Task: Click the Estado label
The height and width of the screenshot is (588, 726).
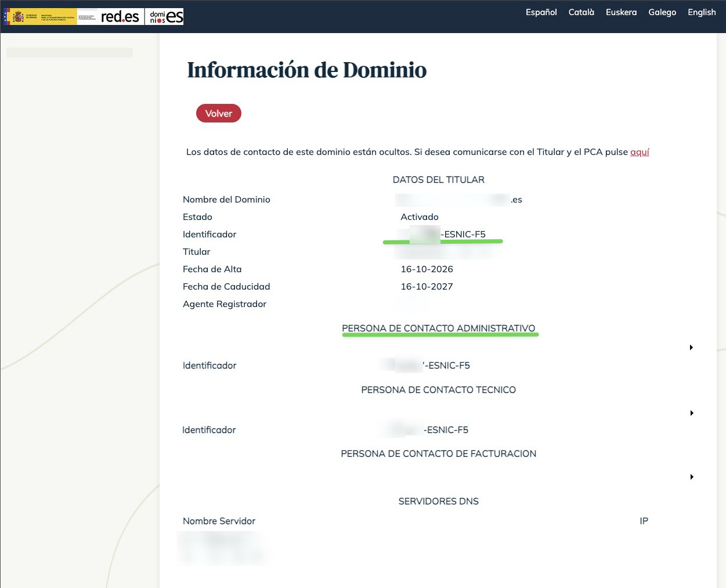Action: (197, 217)
